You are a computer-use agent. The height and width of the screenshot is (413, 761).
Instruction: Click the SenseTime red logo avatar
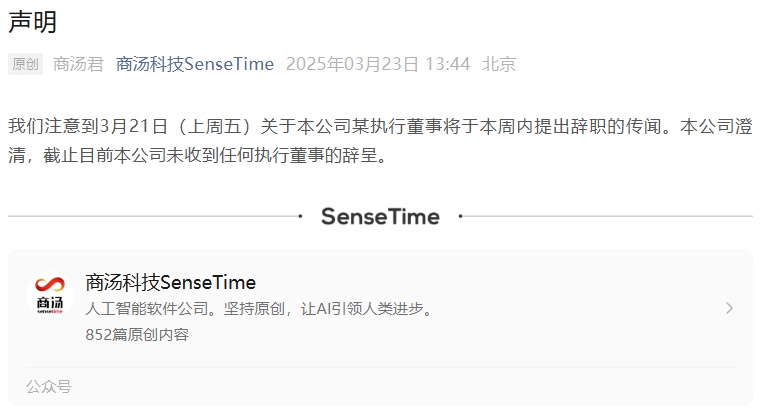50,295
